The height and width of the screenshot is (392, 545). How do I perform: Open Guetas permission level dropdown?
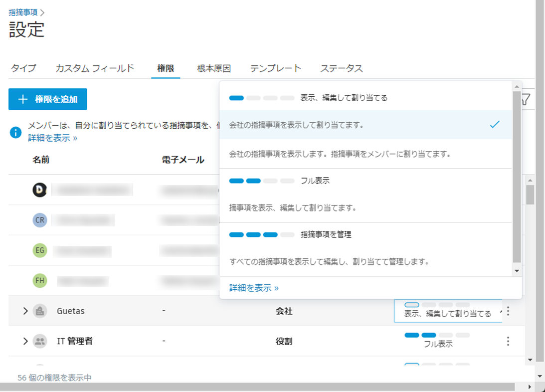(x=448, y=311)
